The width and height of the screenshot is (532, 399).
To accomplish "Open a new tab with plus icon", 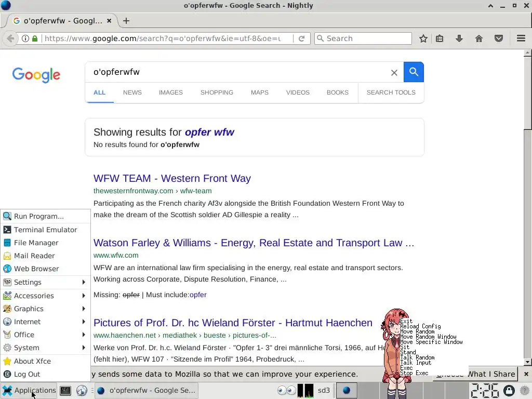I will pos(126,21).
